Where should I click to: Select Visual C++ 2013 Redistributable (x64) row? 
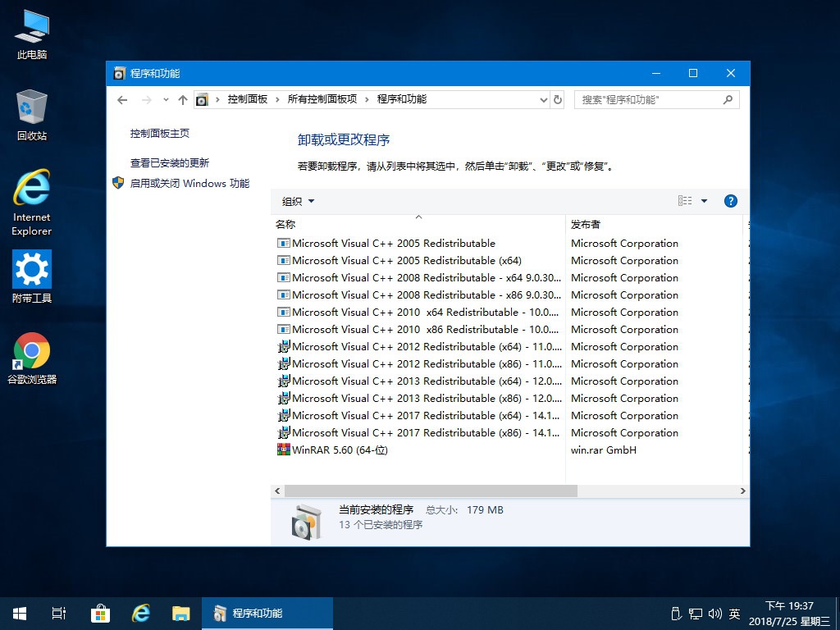tap(418, 381)
